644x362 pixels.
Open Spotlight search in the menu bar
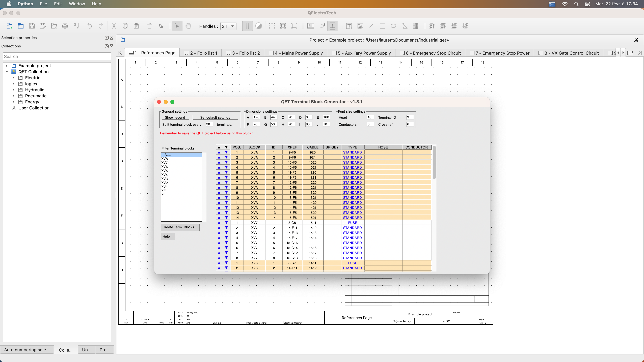[576, 4]
